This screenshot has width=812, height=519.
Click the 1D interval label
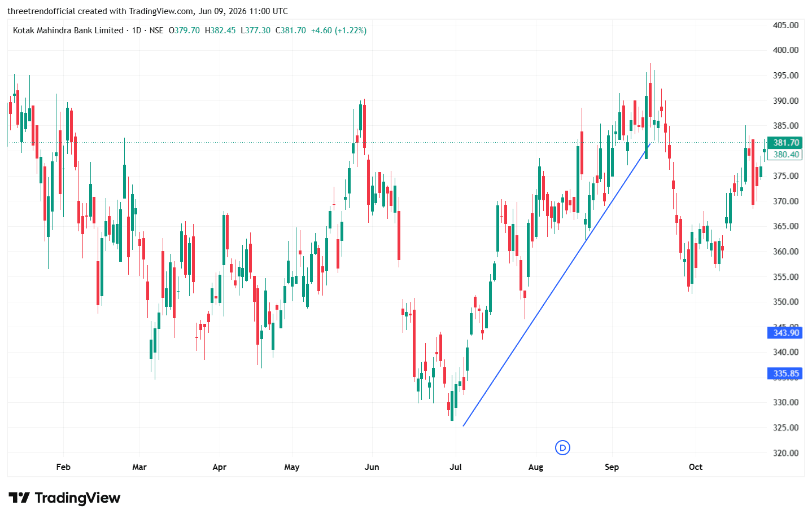137,30
